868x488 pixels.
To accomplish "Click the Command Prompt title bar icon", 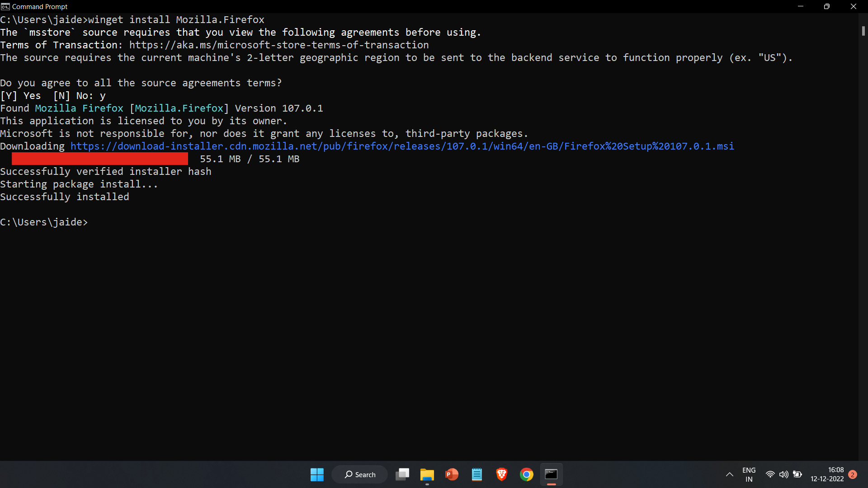I will click(x=5, y=6).
